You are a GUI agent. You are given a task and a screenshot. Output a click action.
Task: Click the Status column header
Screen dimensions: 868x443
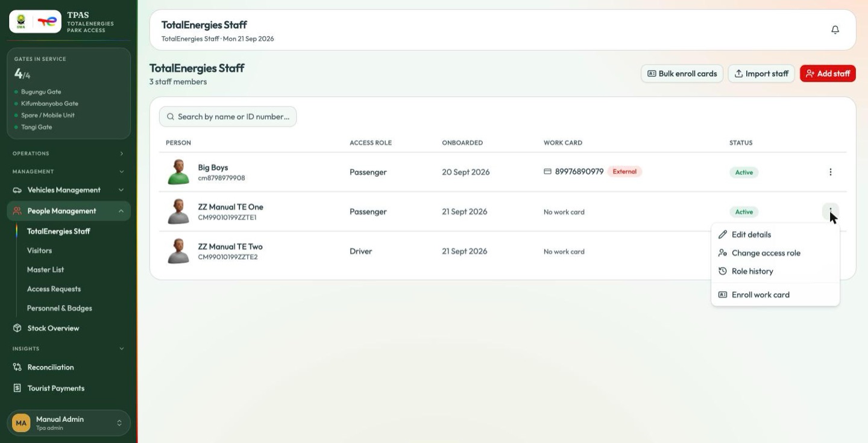tap(741, 143)
